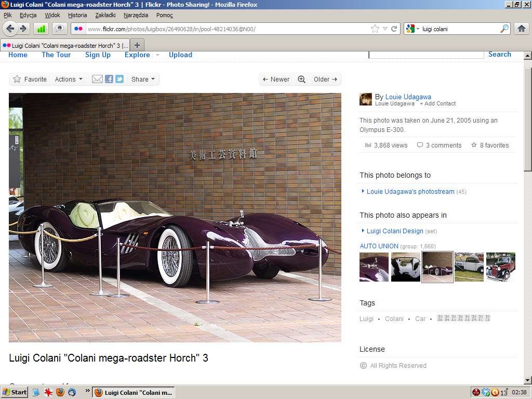Click the Sign Up link

[98, 55]
